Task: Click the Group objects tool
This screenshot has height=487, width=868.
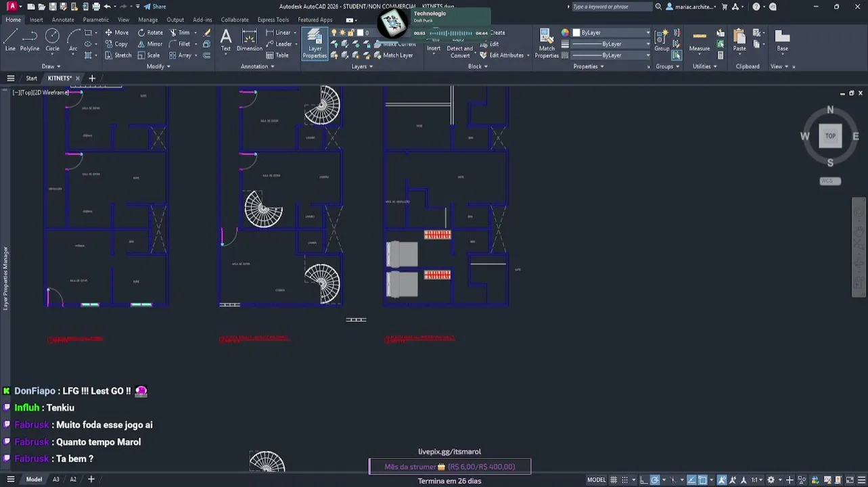Action: pyautogui.click(x=662, y=41)
